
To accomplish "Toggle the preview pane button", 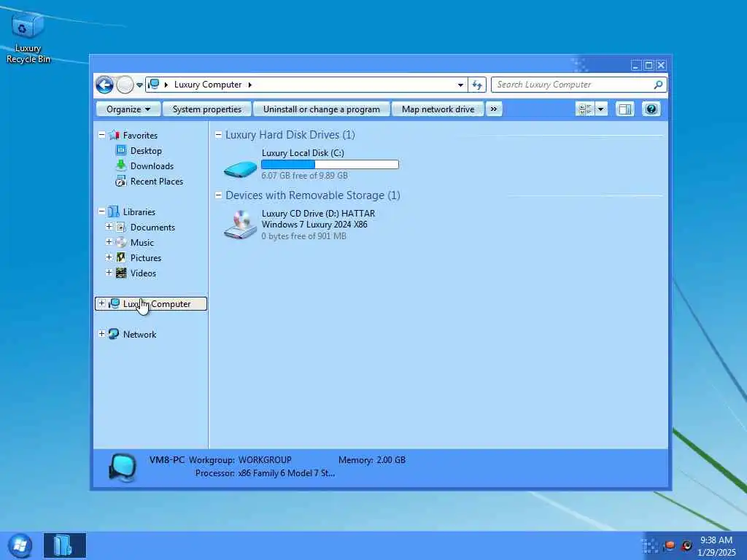I will tap(624, 109).
